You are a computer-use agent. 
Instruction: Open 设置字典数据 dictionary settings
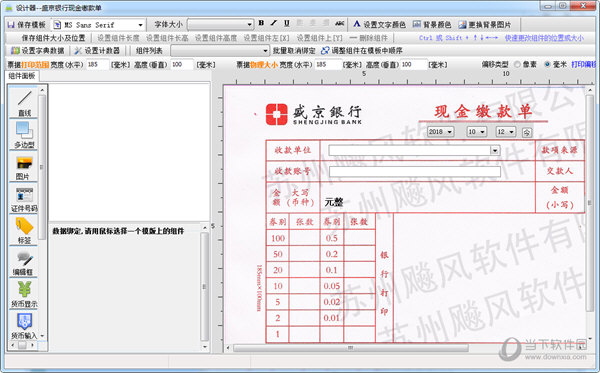pyautogui.click(x=38, y=50)
